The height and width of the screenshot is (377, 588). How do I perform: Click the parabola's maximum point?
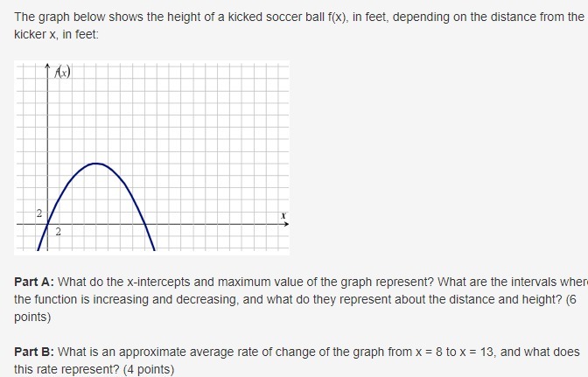pyautogui.click(x=96, y=164)
